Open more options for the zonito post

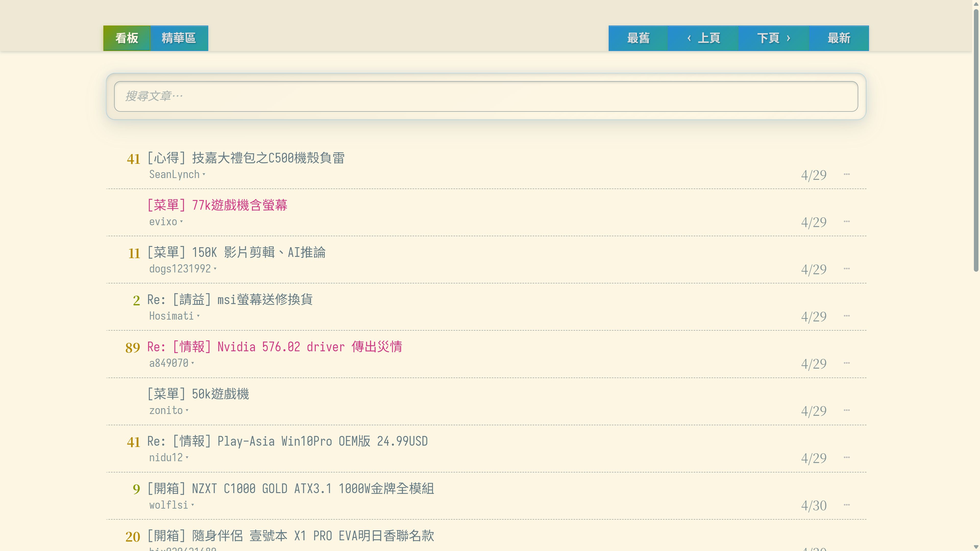tap(847, 410)
